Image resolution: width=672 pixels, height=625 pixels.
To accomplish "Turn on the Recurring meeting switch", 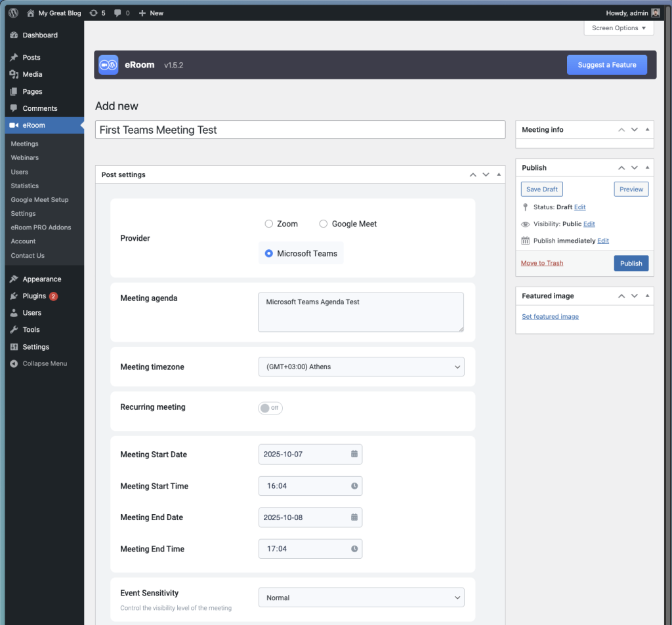I will [x=270, y=408].
